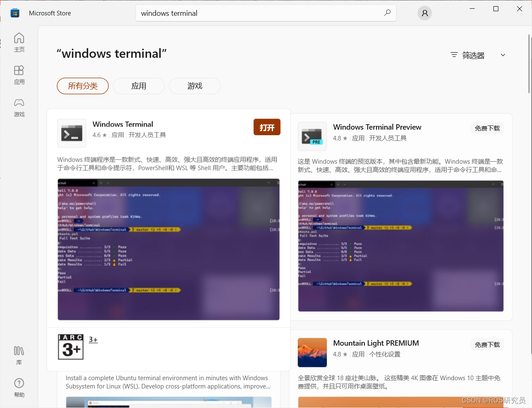The height and width of the screenshot is (408, 532).
Task: Open the Windows Terminal screenshot thumbnail
Action: (x=168, y=249)
